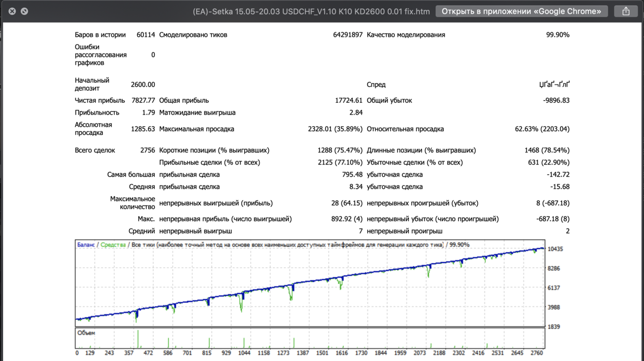Screen dimensions: 644x361
Task: Click the bars in history value 60114
Action: tap(146, 35)
